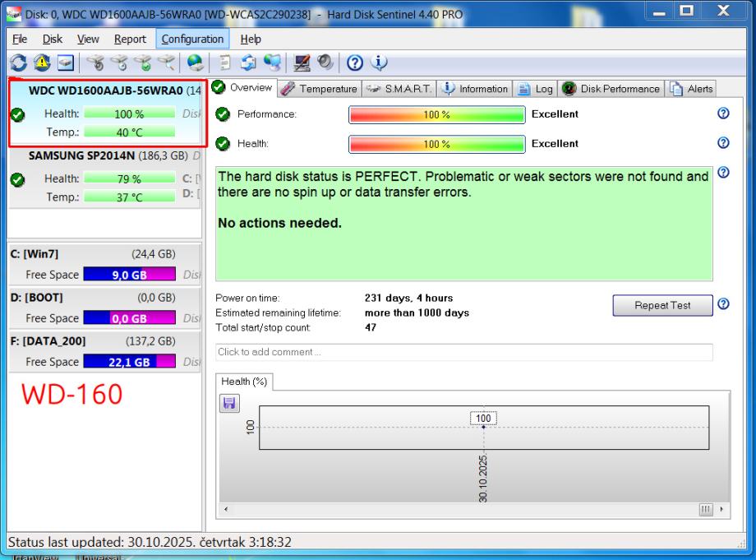Open the Disk menu
756x560 pixels.
52,39
